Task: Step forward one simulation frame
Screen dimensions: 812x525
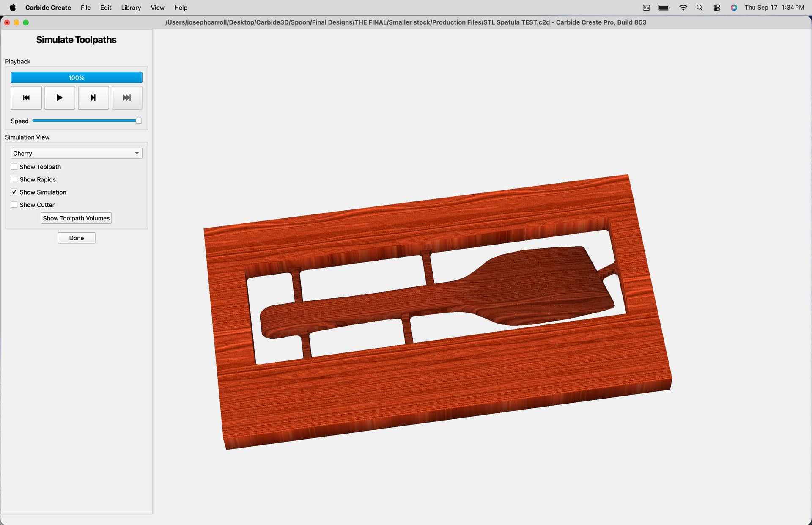Action: [93, 98]
